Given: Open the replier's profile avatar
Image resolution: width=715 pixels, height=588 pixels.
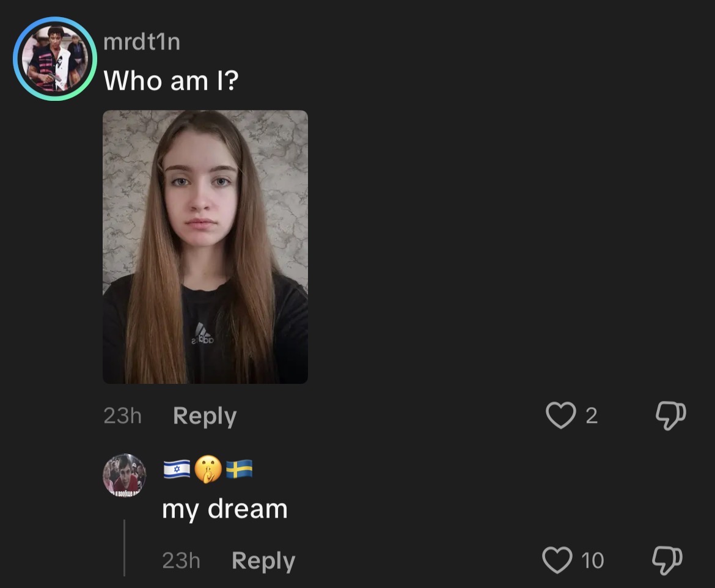Looking at the screenshot, I should tap(125, 476).
